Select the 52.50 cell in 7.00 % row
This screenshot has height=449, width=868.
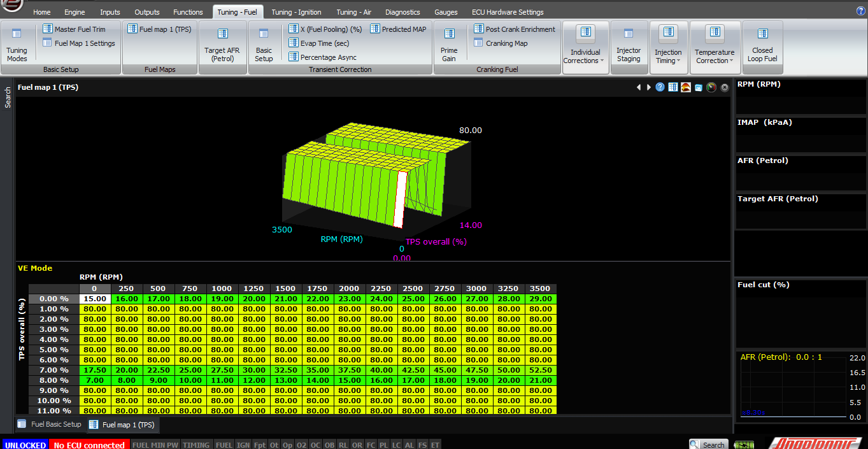[541, 370]
